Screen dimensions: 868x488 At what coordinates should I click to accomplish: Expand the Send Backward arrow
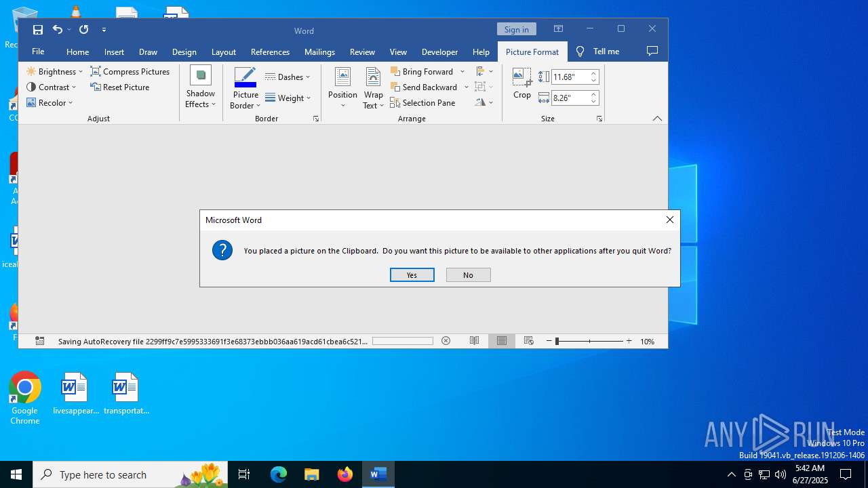tap(467, 87)
